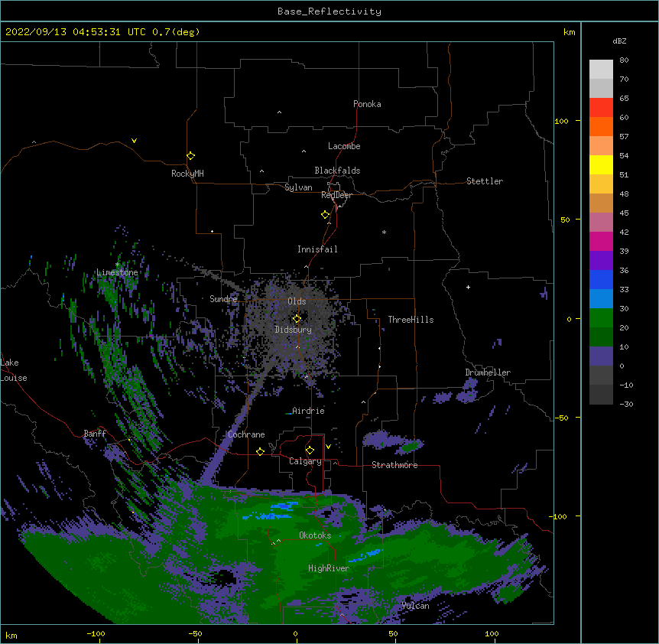Click the 80 value in the dBZ legend
This screenshot has height=644, width=659.
coord(624,60)
